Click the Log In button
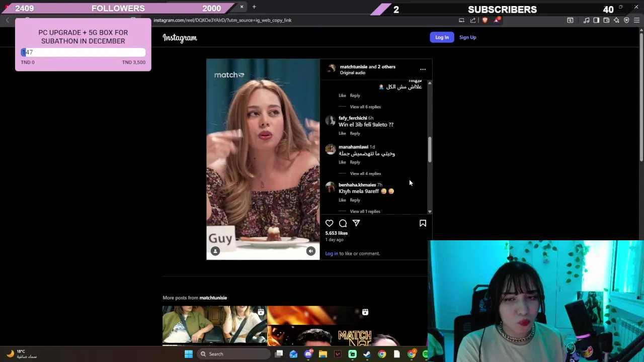644x362 pixels. (x=442, y=37)
